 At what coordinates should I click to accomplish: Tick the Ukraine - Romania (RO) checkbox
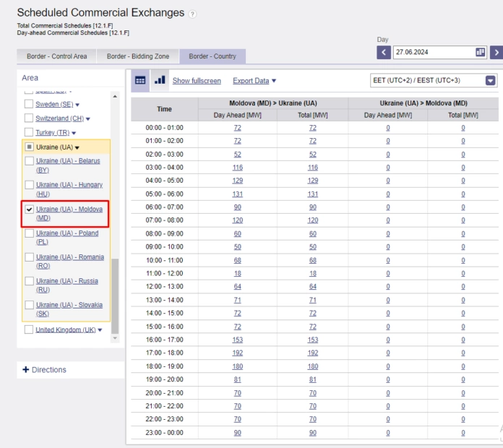[x=29, y=257]
